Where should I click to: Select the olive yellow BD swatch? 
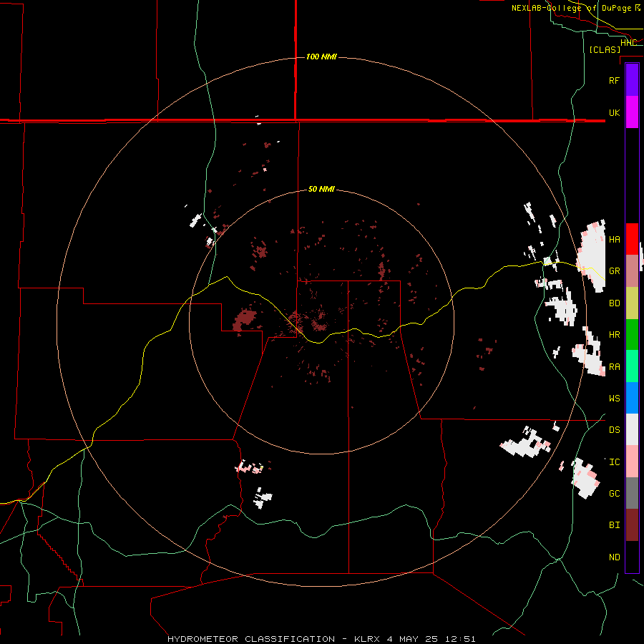point(632,303)
